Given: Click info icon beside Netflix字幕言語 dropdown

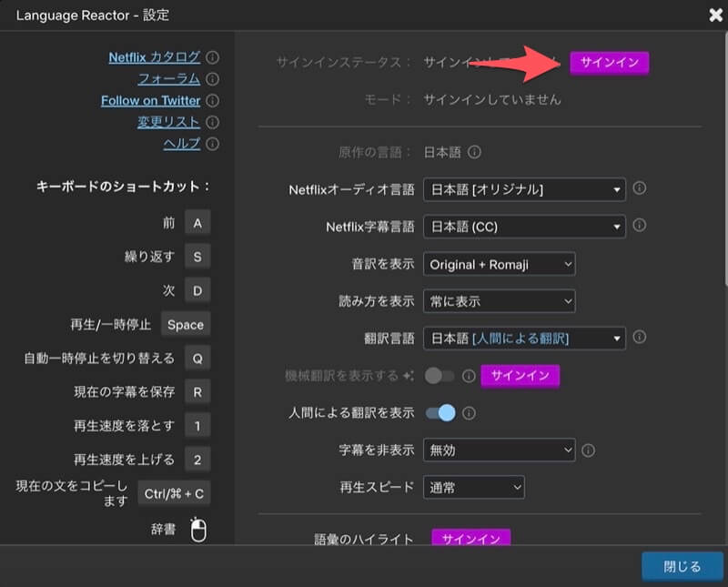Looking at the screenshot, I should pos(640,225).
